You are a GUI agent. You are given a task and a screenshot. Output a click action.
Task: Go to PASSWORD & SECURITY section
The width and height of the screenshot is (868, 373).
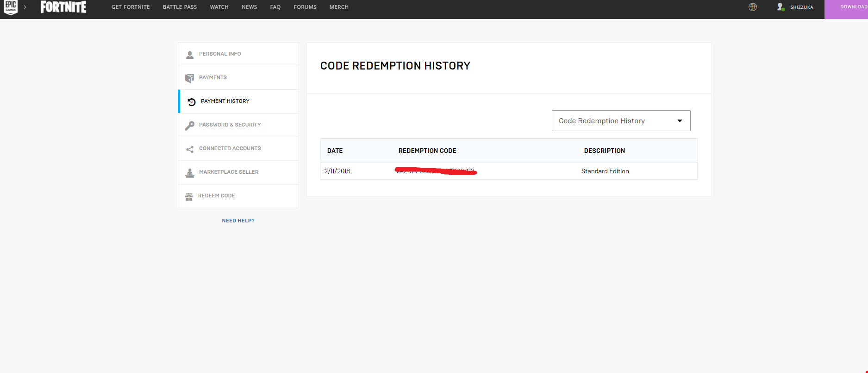click(238, 125)
